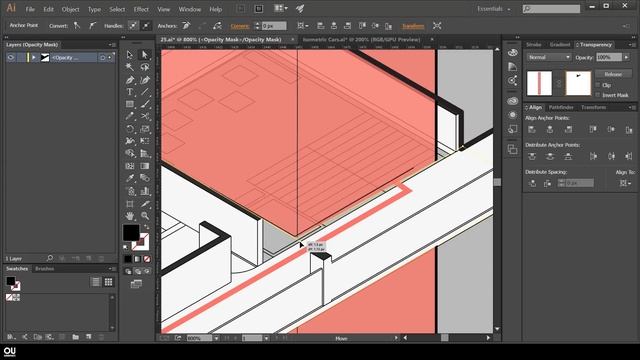Screen dimensions: 640x360
Task: Open the Transparency panel options menu
Action: coord(631,44)
